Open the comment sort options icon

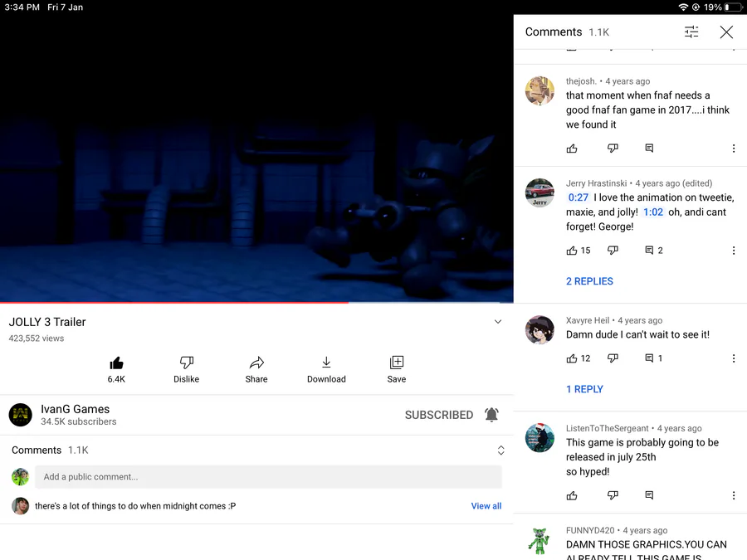[691, 32]
